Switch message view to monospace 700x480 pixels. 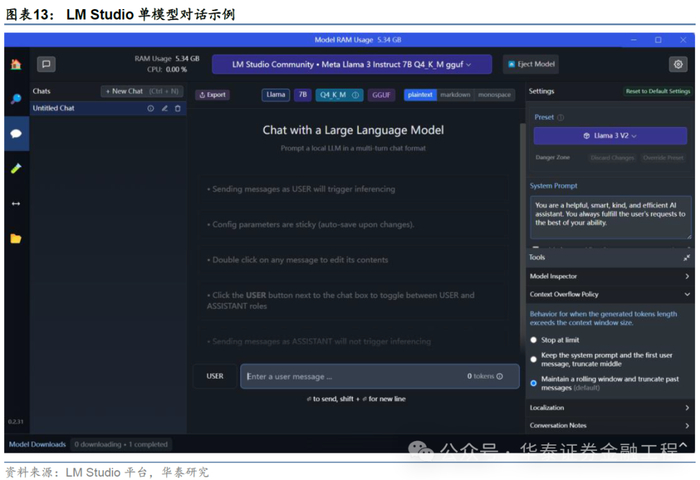click(x=494, y=95)
